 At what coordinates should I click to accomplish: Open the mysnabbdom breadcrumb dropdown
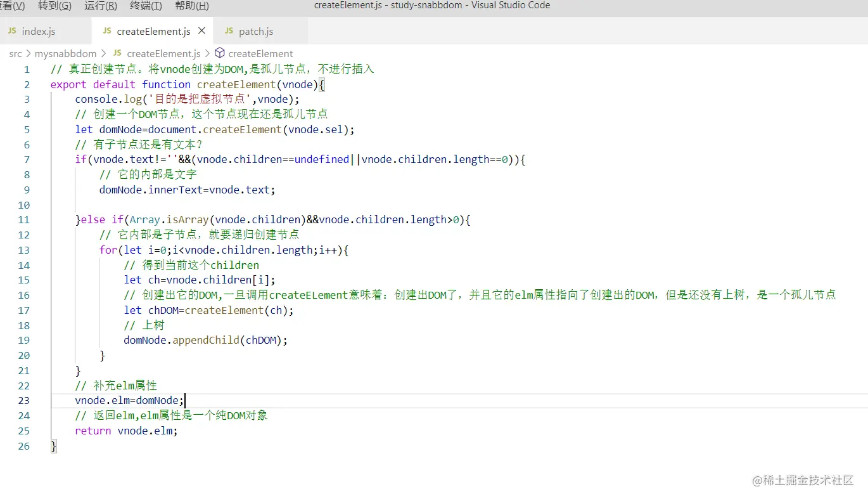65,53
